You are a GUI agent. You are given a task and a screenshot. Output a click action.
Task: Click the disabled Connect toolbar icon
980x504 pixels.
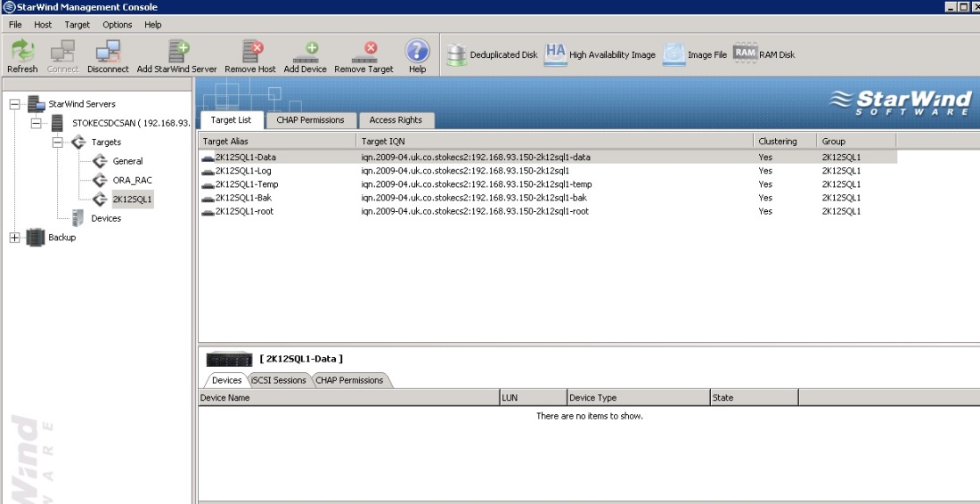[62, 51]
